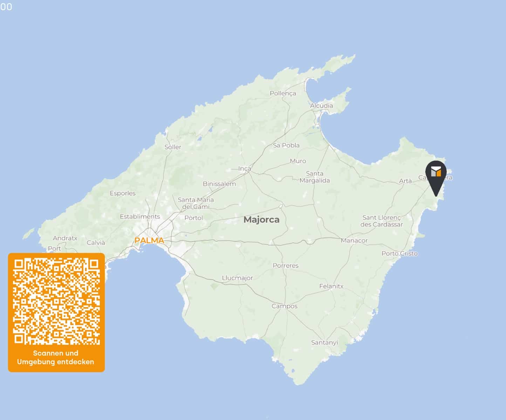506x420 pixels.
Task: Select the Llucmajor town label
Action: (237, 278)
